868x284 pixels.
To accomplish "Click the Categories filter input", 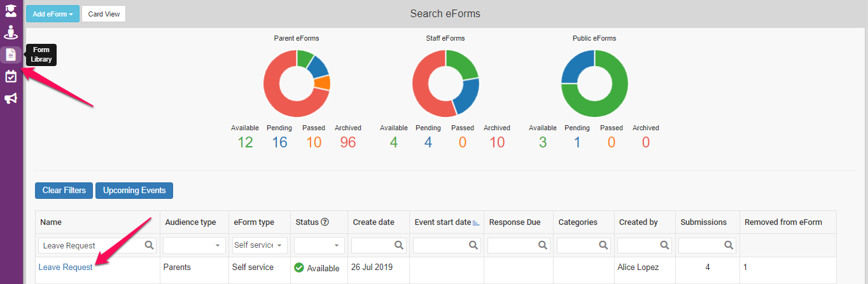I will tap(584, 245).
